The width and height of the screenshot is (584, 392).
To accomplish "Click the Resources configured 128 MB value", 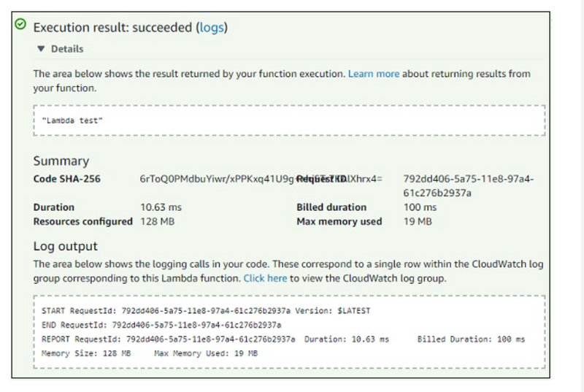I will click(x=157, y=221).
